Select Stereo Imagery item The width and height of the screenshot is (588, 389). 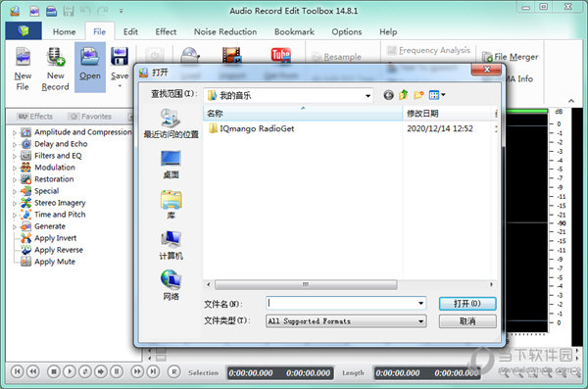[60, 203]
